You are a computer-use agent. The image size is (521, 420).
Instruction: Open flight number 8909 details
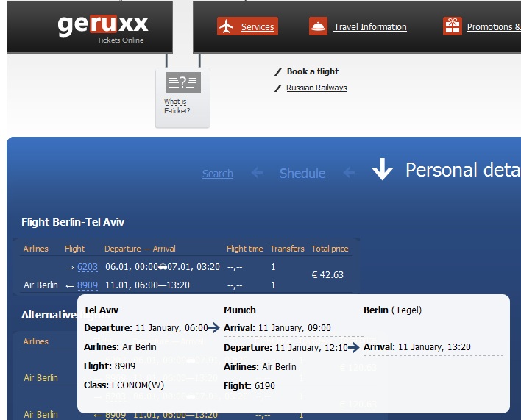[x=88, y=285]
